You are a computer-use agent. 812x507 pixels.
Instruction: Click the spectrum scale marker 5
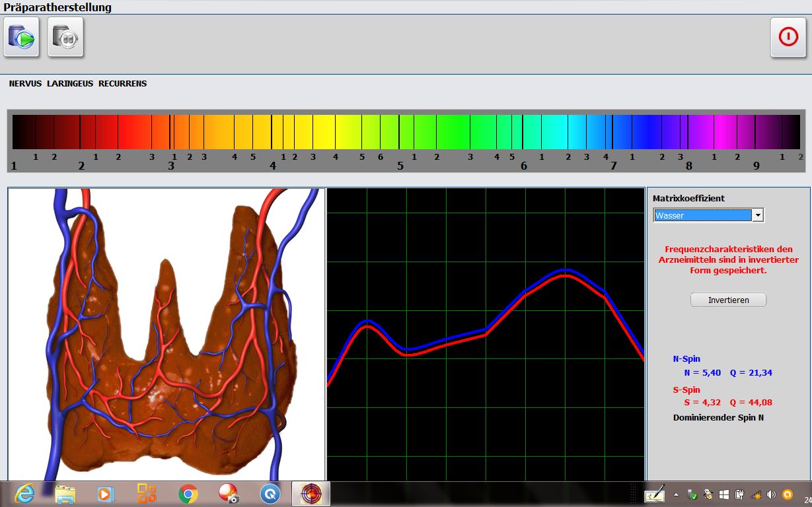point(400,166)
